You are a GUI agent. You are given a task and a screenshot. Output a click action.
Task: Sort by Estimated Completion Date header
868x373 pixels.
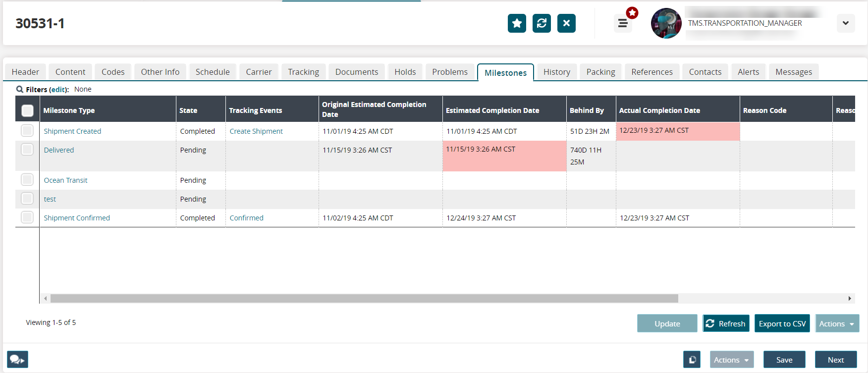[x=504, y=109]
